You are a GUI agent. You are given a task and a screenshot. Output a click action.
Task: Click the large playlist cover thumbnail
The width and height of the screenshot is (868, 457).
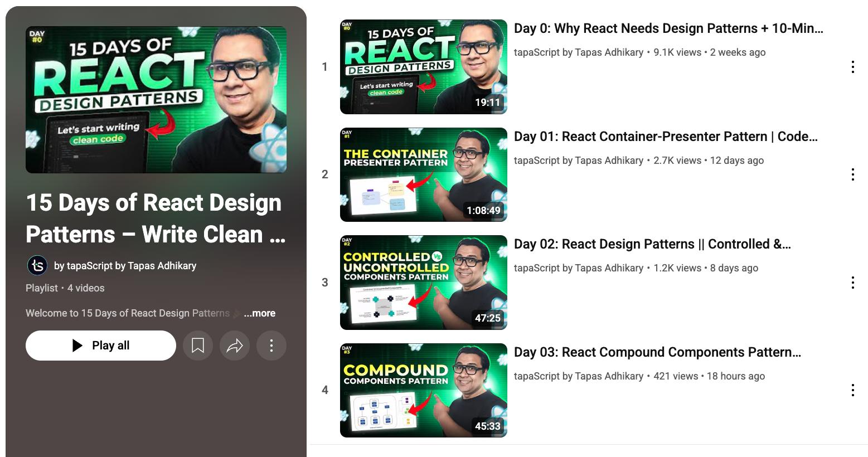click(156, 99)
